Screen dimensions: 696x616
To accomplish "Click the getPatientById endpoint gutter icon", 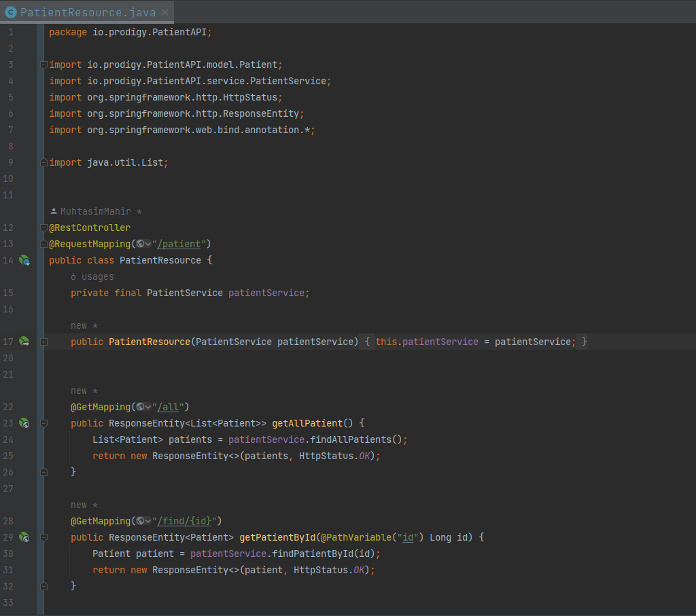I will (x=24, y=537).
